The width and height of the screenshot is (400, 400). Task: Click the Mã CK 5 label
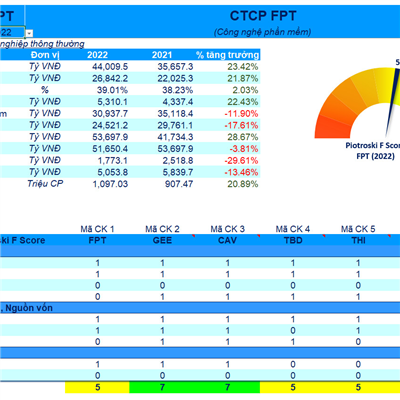coord(358,229)
